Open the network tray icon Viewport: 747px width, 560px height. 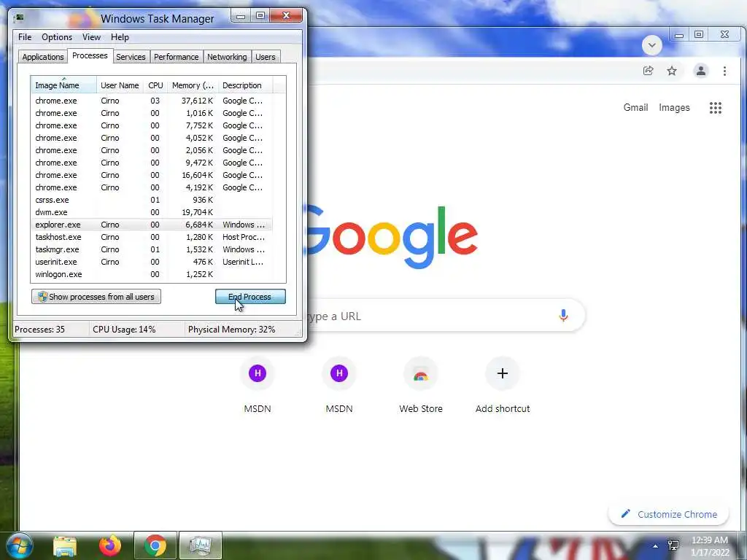673,545
